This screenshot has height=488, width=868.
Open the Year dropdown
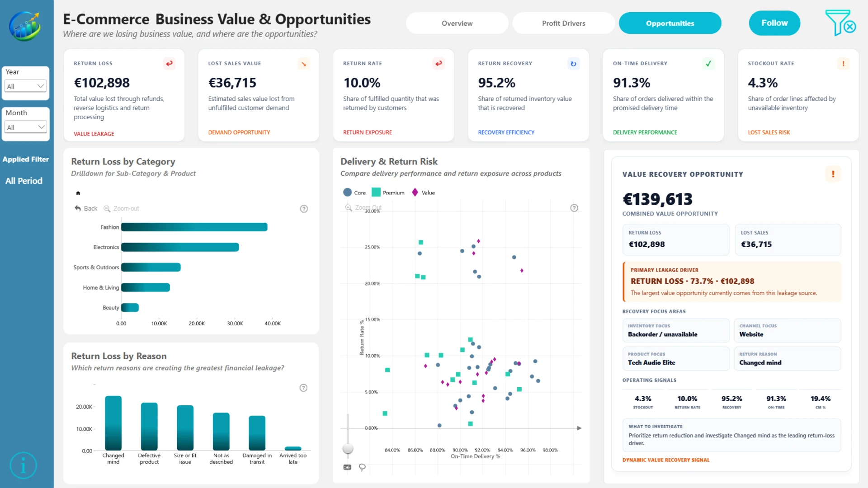point(26,86)
